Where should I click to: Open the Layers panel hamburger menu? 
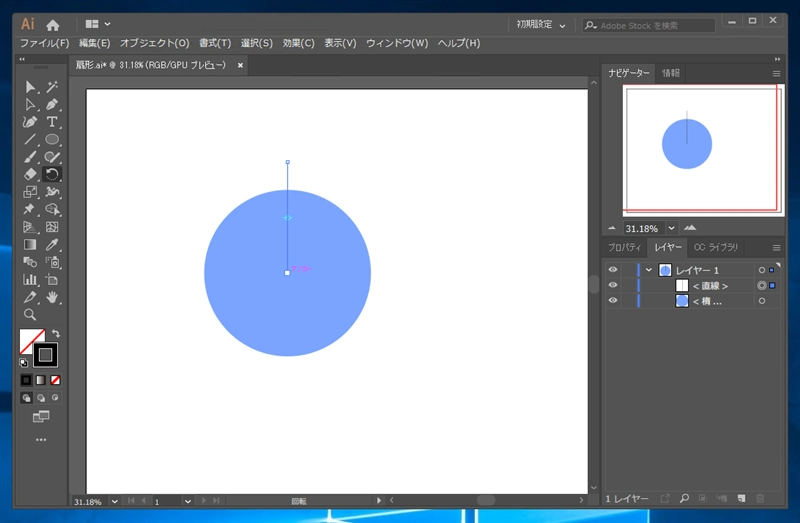coord(777,247)
